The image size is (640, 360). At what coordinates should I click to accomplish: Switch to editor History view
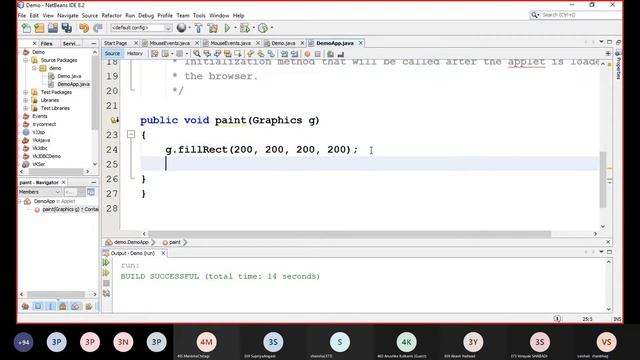(x=134, y=53)
